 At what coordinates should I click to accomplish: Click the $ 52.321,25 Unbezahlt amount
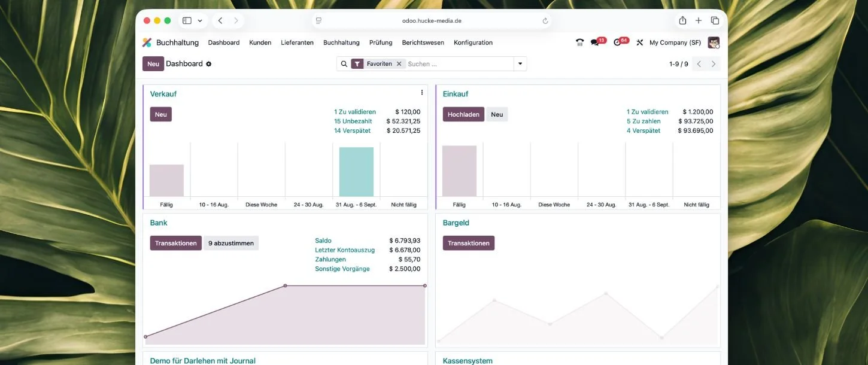403,121
